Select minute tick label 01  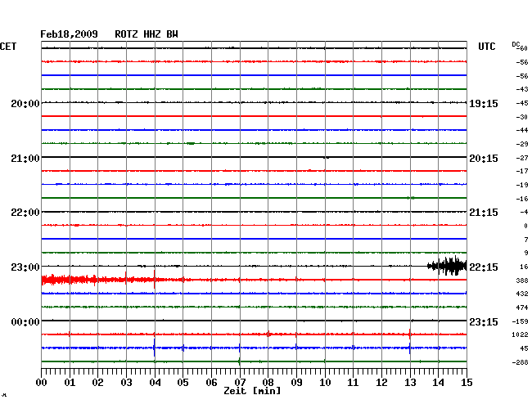pos(70,382)
